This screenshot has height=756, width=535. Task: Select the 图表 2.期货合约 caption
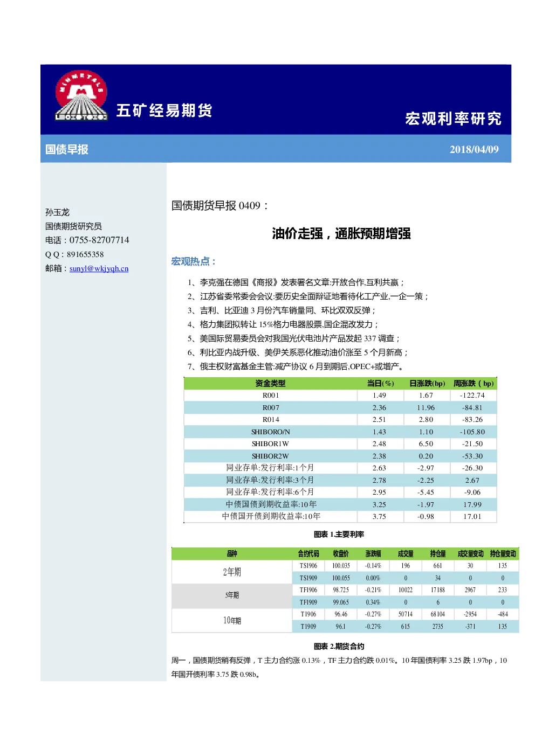point(339,646)
